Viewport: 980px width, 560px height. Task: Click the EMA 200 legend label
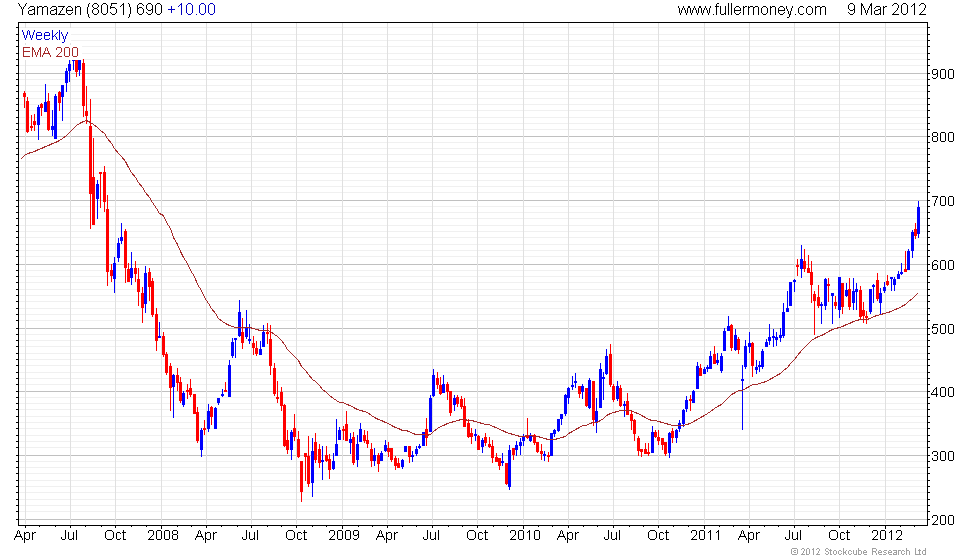point(50,52)
